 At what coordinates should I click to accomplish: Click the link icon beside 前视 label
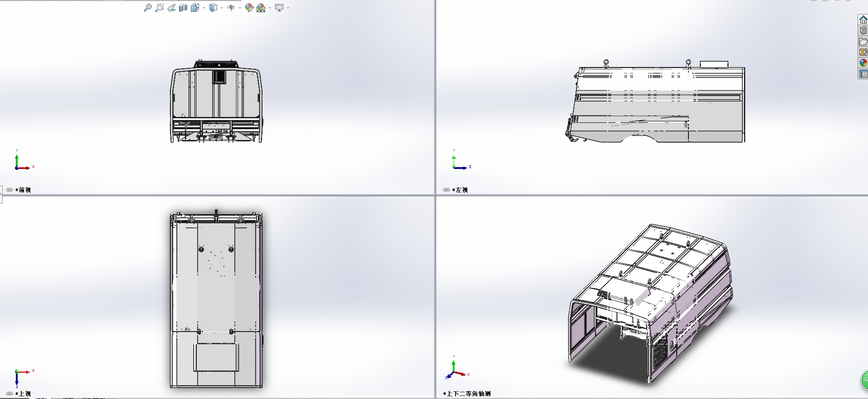[9, 190]
